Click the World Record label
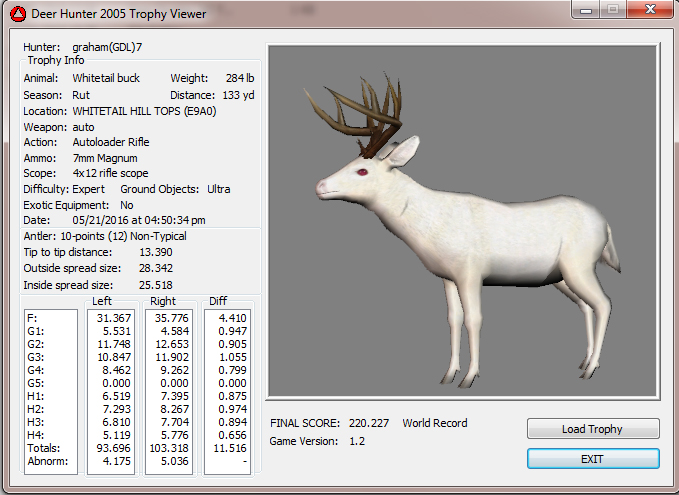 tap(434, 423)
